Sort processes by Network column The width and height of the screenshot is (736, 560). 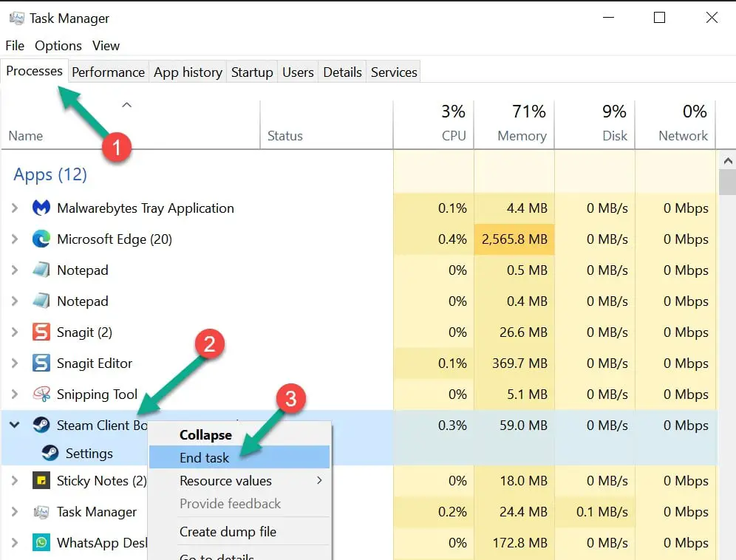[675, 124]
